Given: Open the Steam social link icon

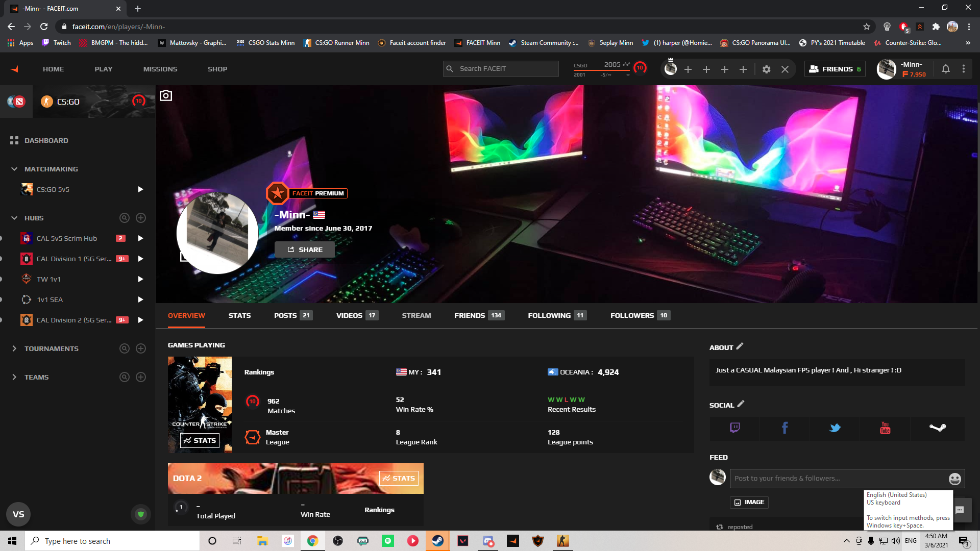Looking at the screenshot, I should click(937, 428).
